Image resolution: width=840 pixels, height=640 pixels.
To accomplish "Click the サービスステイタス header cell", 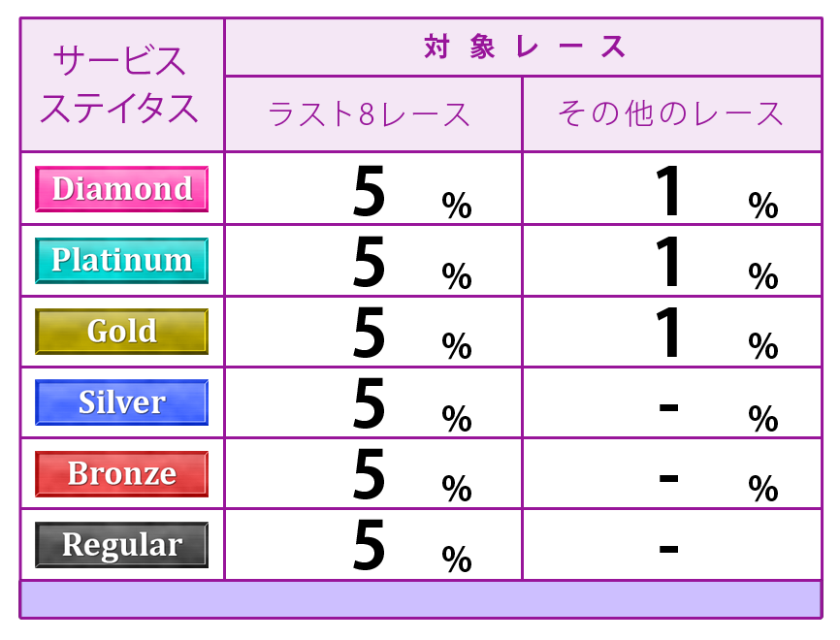I will point(122,84).
